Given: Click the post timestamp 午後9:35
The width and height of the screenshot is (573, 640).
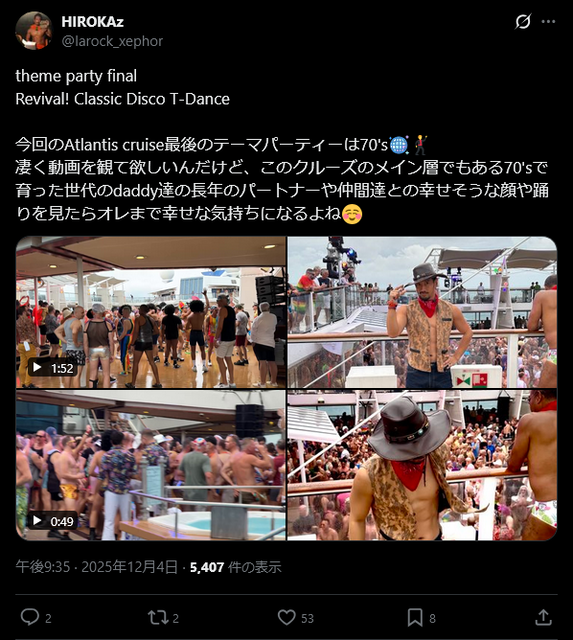Looking at the screenshot, I should tap(42, 567).
